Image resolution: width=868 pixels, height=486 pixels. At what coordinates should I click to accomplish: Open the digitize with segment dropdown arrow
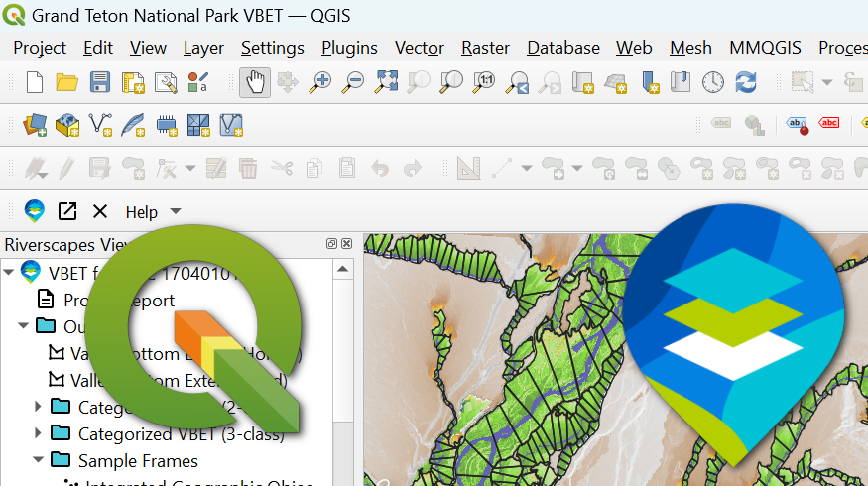point(526,168)
